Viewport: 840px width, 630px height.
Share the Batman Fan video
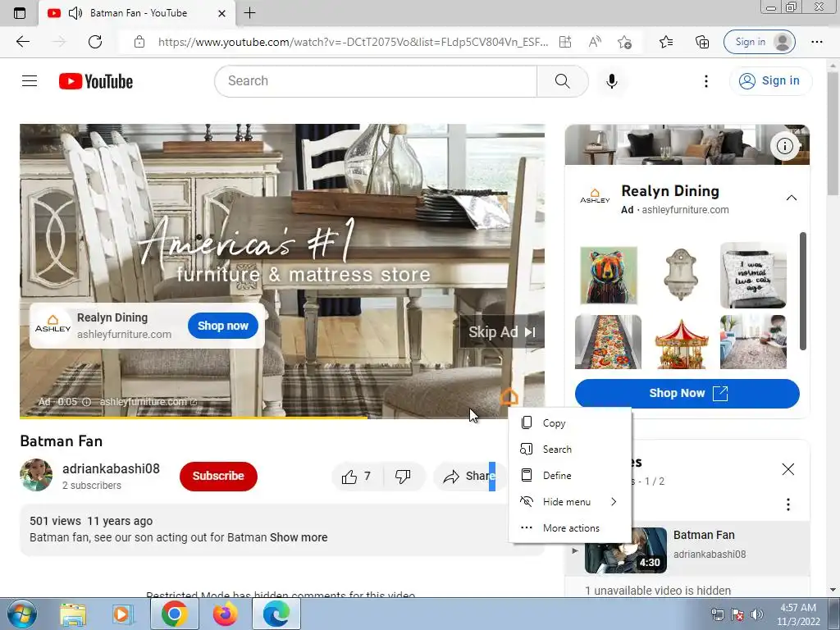click(468, 476)
